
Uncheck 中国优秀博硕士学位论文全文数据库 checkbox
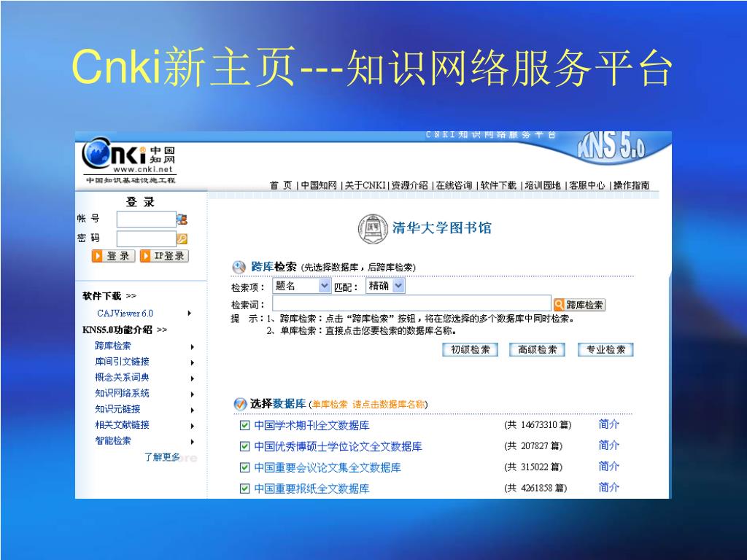(x=244, y=446)
